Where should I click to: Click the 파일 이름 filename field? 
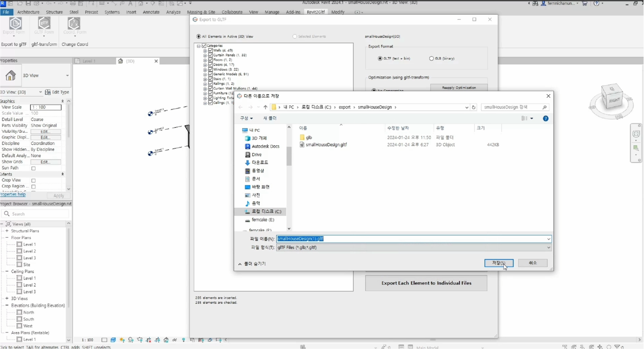(x=413, y=239)
